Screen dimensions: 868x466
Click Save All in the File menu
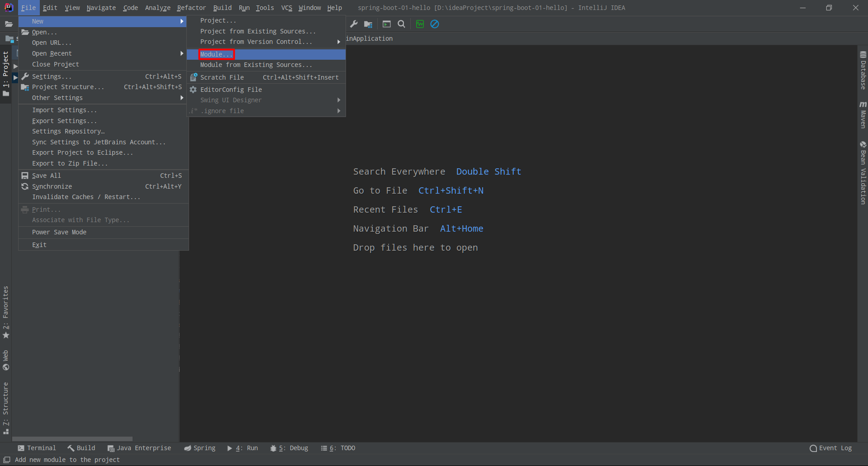coord(103,176)
